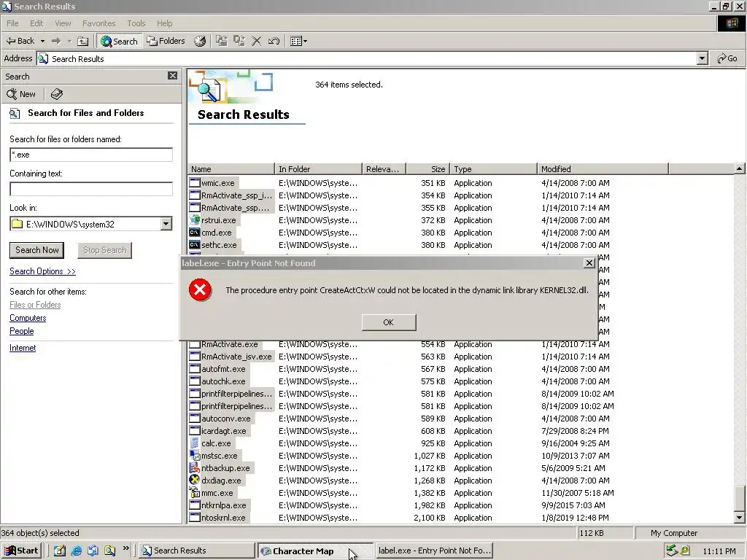Switch to Search Results taskbar button
The height and width of the screenshot is (560, 747).
[197, 551]
